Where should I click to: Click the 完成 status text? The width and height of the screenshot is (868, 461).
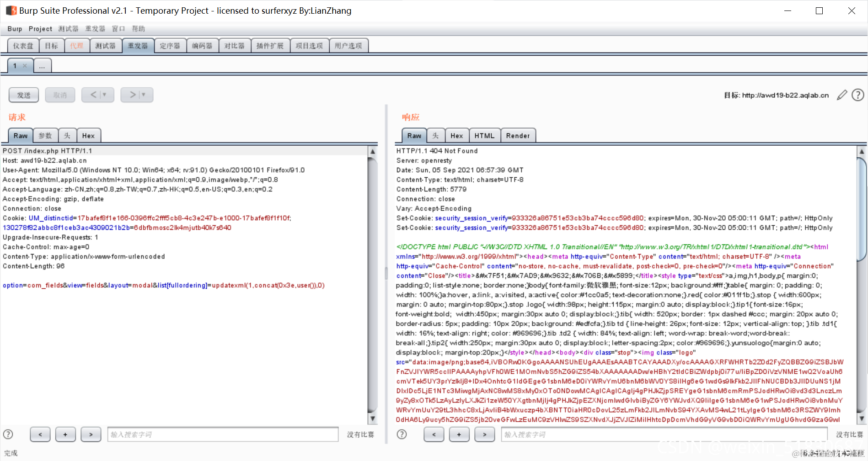tap(11, 453)
